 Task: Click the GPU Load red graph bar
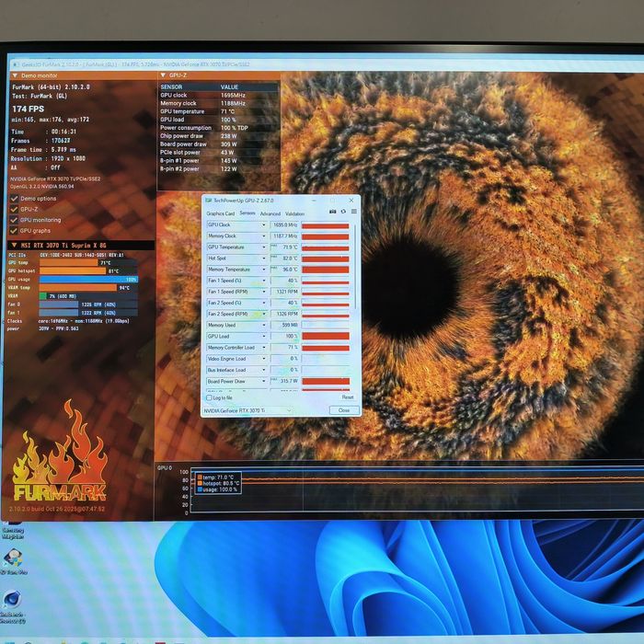pyautogui.click(x=326, y=337)
